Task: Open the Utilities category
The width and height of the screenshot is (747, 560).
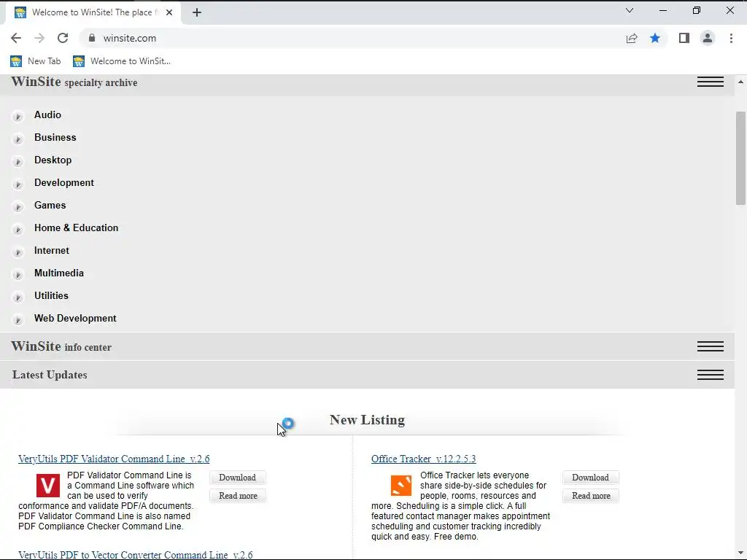Action: [52, 296]
